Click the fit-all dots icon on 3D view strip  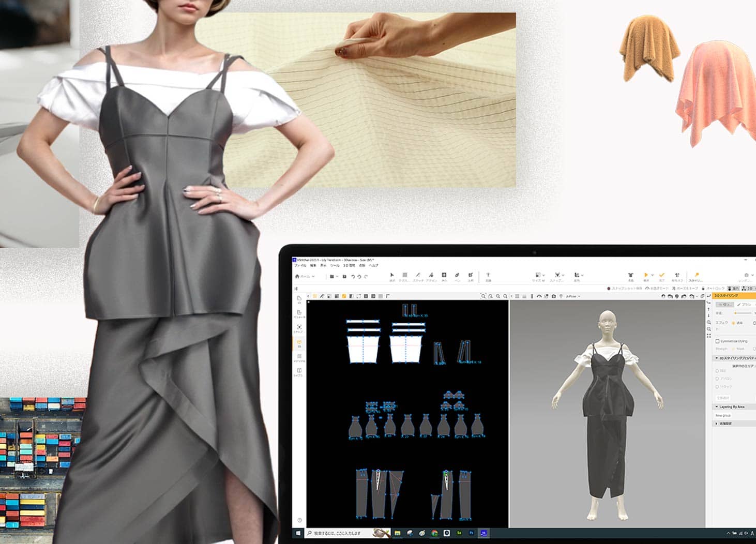709,336
